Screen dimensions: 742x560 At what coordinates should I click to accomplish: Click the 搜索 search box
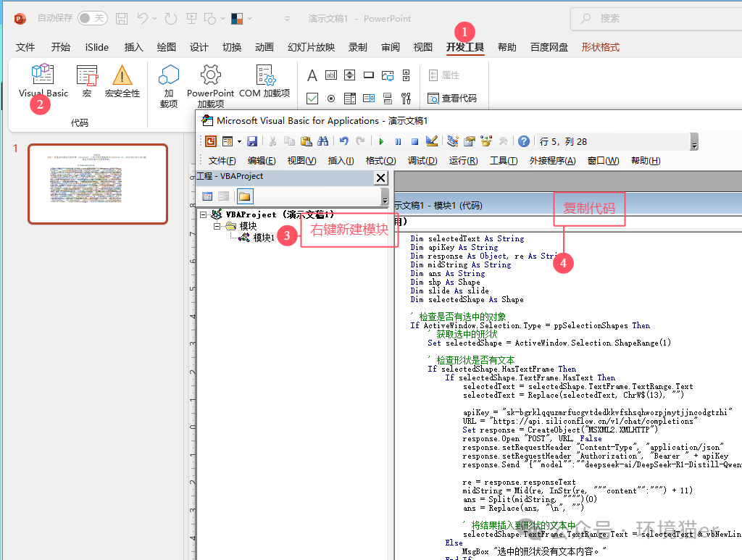click(x=656, y=18)
